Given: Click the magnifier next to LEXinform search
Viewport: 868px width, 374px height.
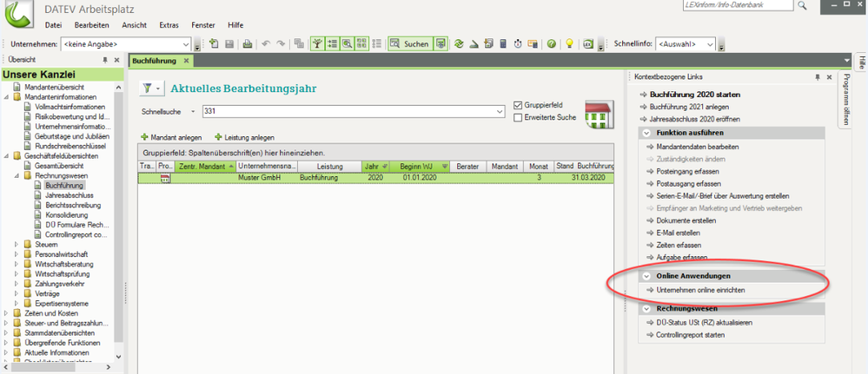Looking at the screenshot, I should [x=802, y=5].
